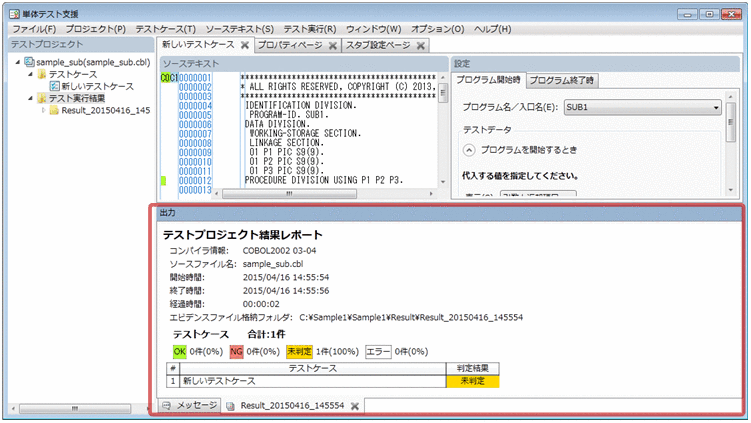Open the ウィンドウ(W) menu
The width and height of the screenshot is (751, 423).
(x=374, y=29)
